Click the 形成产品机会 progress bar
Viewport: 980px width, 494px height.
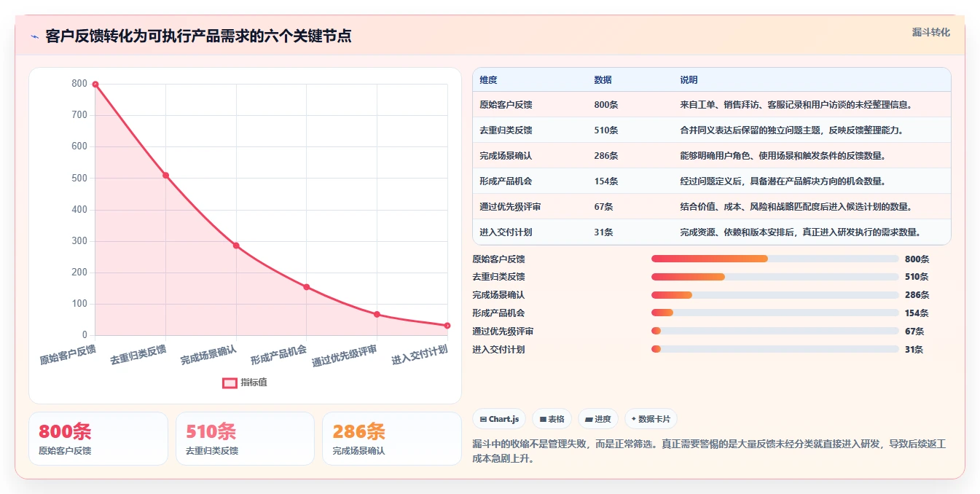(x=775, y=313)
